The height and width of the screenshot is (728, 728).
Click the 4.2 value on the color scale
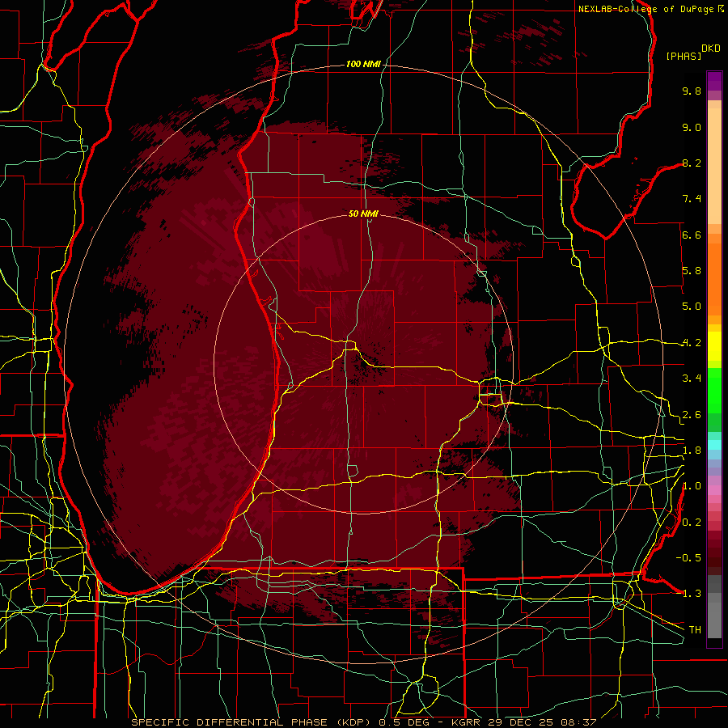[692, 343]
